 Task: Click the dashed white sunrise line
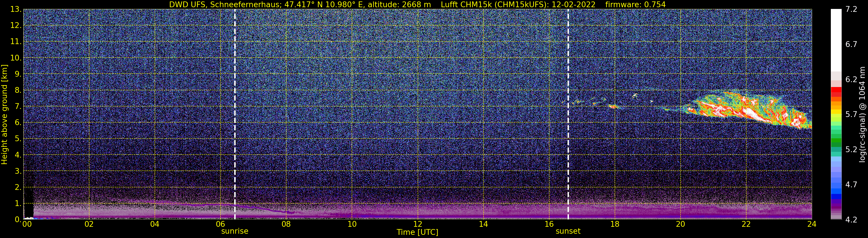click(235, 114)
